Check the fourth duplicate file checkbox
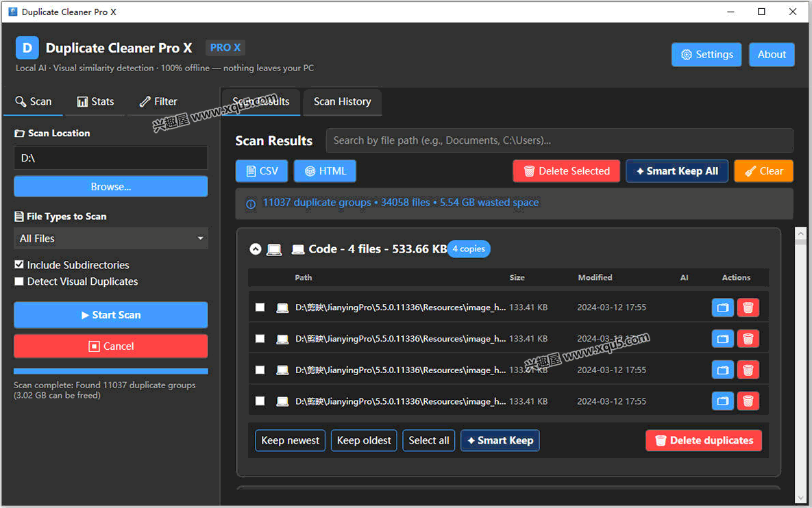Screen dimensions: 812x508 click(x=260, y=401)
